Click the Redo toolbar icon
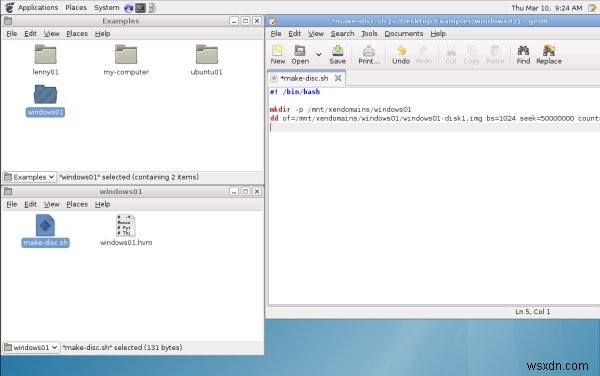The image size is (600, 376). tap(424, 55)
